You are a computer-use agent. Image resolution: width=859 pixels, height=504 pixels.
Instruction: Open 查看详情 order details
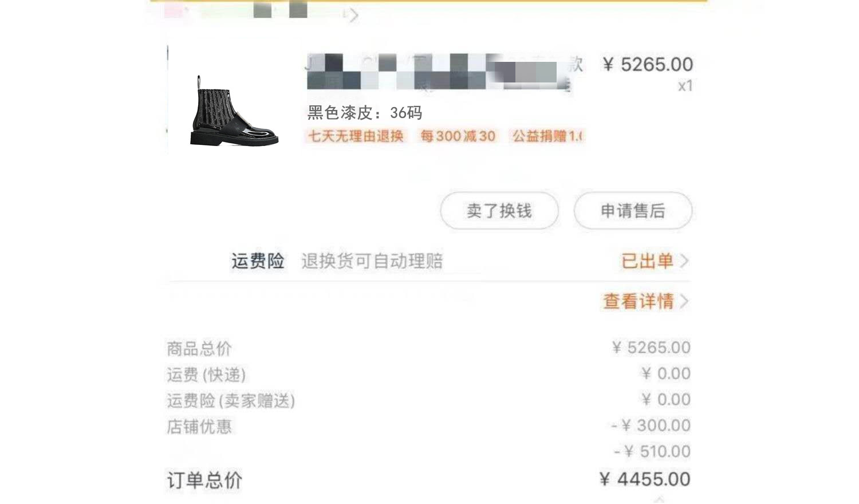tap(639, 301)
